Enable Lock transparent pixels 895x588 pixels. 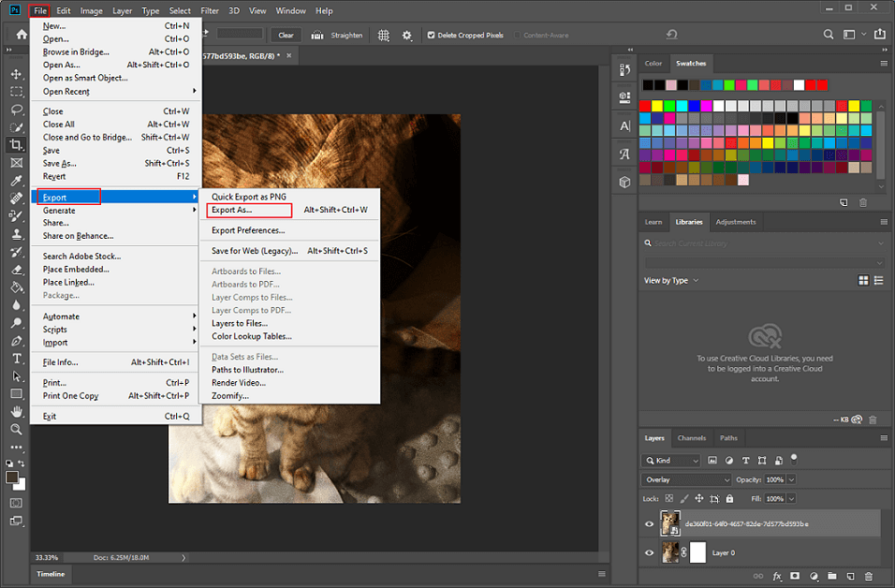(668, 498)
